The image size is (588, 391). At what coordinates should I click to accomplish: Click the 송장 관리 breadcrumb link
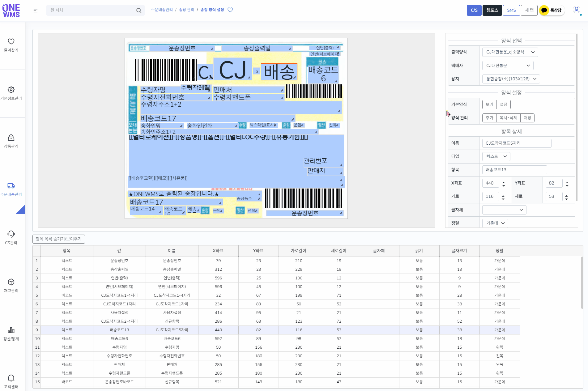click(x=186, y=10)
